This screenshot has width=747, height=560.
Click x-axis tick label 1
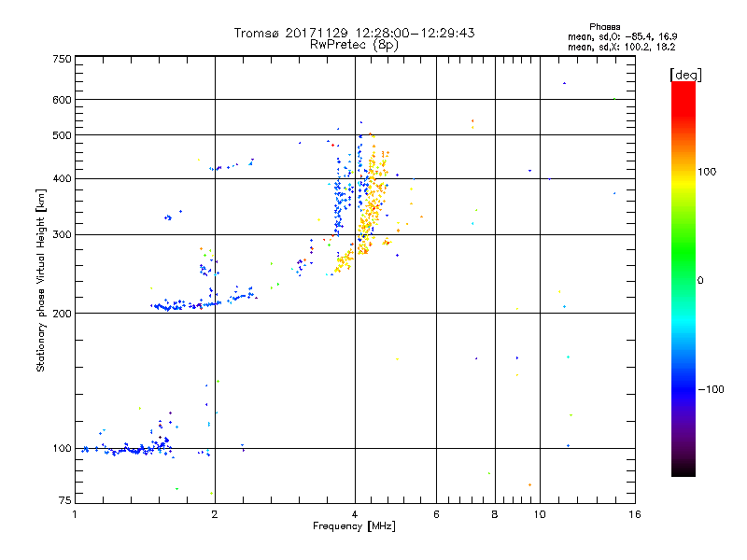coord(75,514)
